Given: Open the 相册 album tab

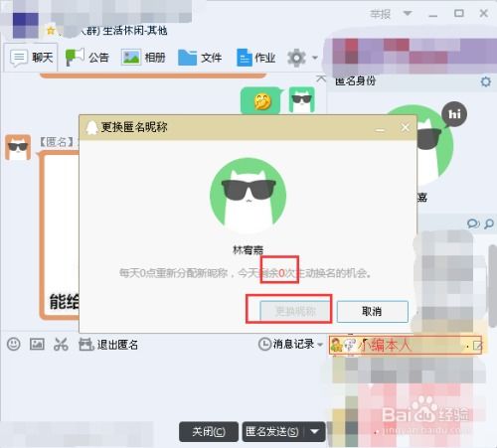Looking at the screenshot, I should click(143, 58).
